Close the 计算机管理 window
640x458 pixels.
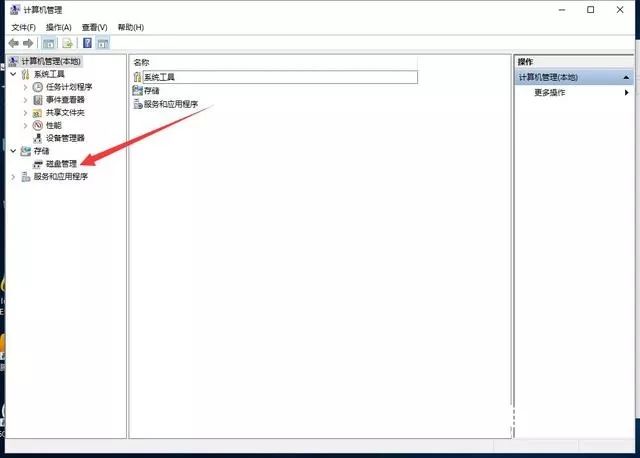pos(620,10)
